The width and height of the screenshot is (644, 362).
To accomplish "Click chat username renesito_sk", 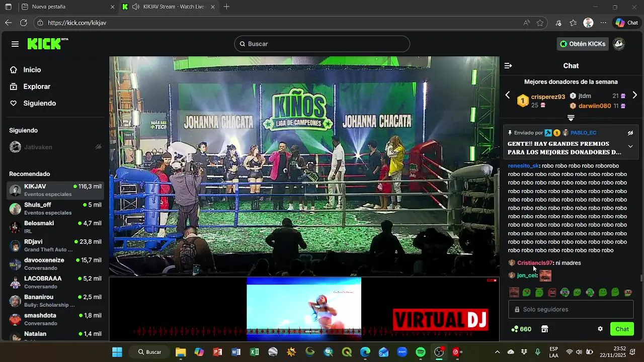I will pos(523,165).
